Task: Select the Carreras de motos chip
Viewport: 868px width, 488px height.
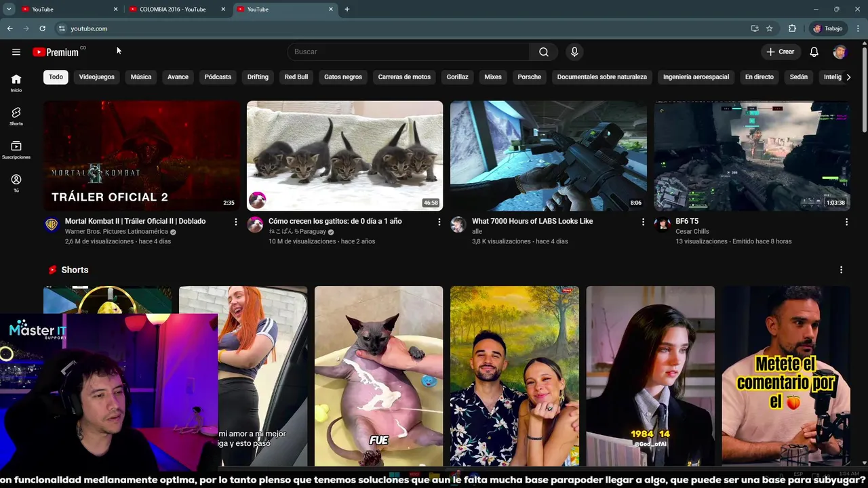Action: 404,77
